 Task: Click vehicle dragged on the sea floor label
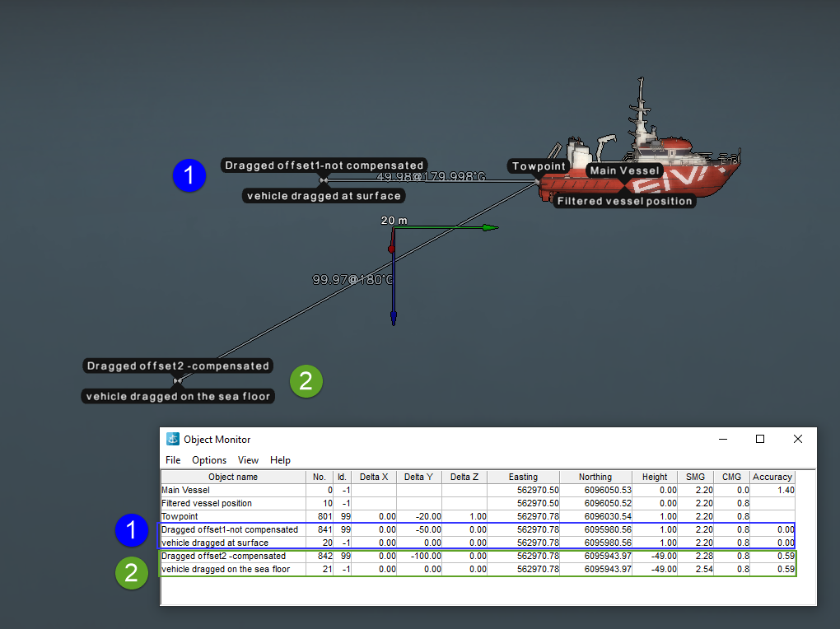point(178,397)
